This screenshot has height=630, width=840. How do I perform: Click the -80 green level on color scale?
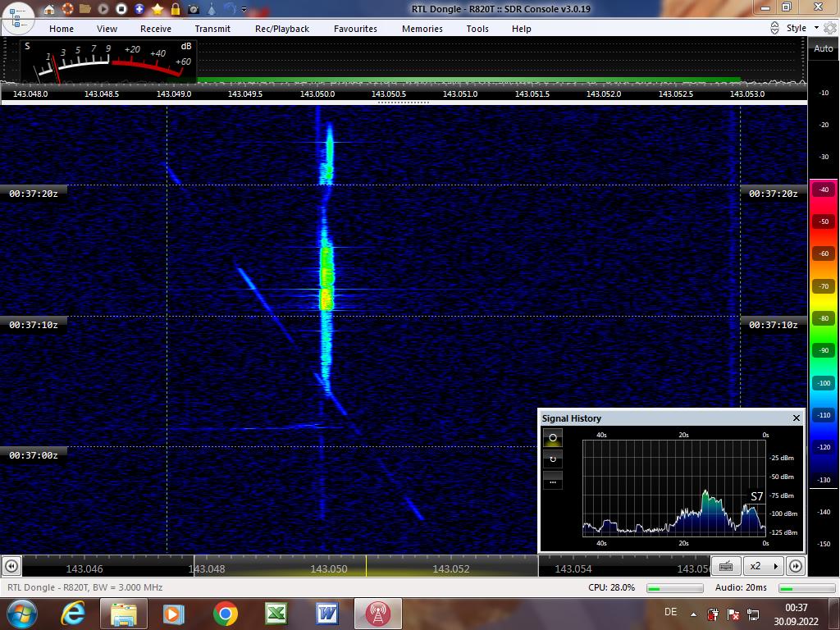824,318
